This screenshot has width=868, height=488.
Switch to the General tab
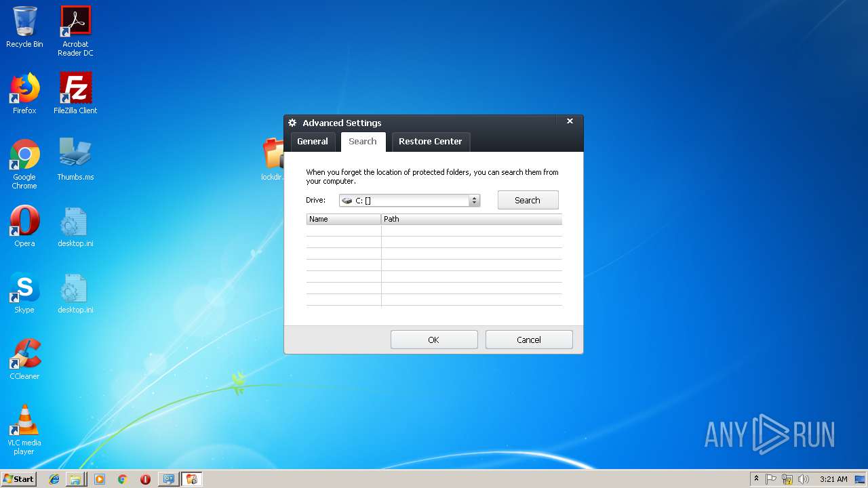pyautogui.click(x=313, y=142)
